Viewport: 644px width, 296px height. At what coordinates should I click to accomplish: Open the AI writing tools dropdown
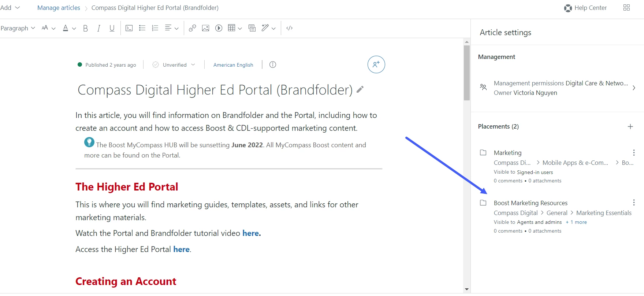pos(268,28)
